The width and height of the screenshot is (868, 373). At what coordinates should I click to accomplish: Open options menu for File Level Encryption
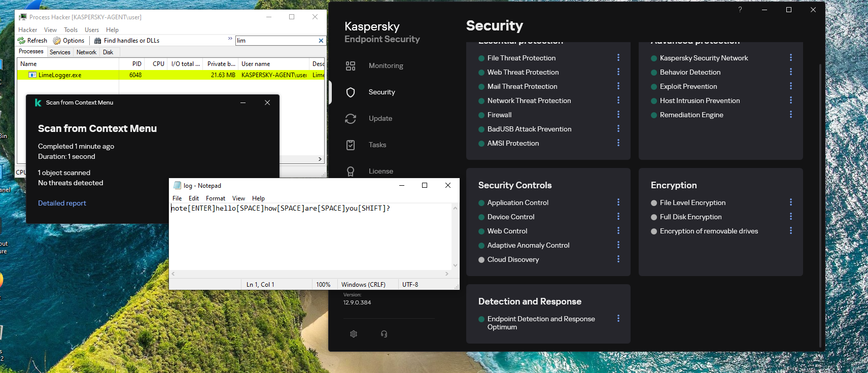coord(791,202)
